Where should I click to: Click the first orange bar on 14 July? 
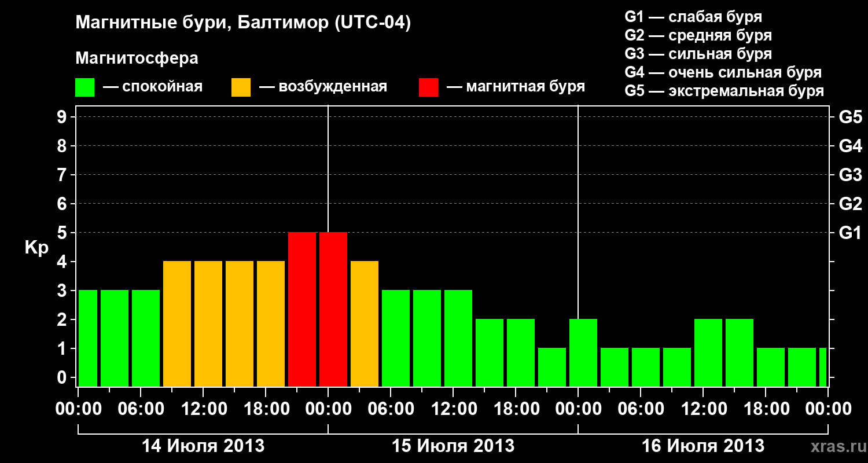[177, 324]
